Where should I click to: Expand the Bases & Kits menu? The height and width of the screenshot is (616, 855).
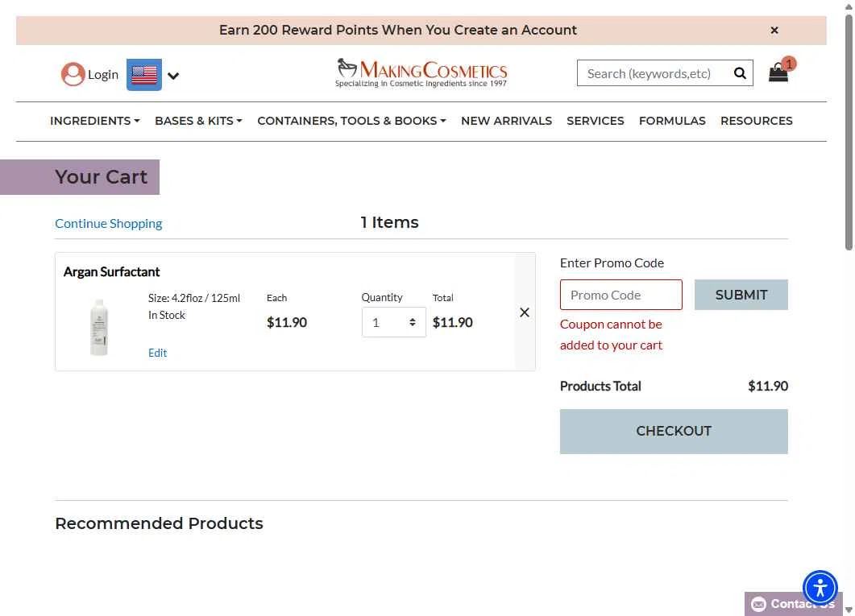pos(198,121)
